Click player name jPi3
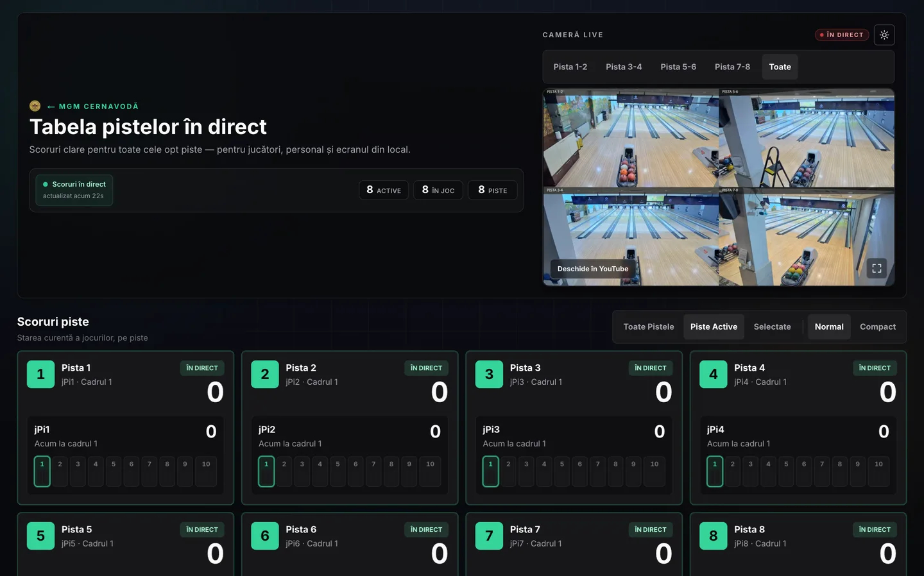 pyautogui.click(x=491, y=430)
